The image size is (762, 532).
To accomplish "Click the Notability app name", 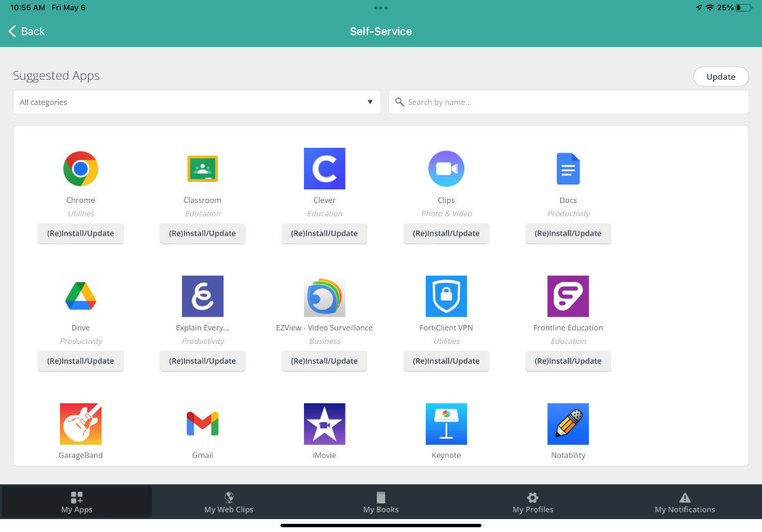I will (568, 455).
